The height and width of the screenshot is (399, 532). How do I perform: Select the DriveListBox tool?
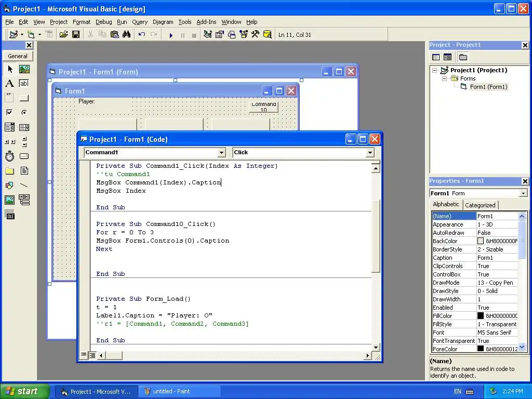coord(24,156)
